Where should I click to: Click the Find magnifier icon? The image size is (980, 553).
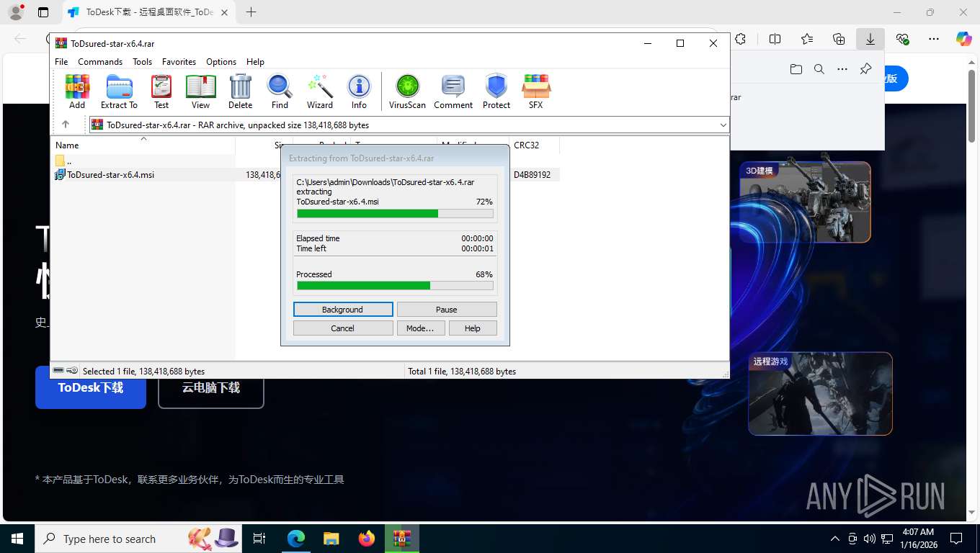coord(280,91)
